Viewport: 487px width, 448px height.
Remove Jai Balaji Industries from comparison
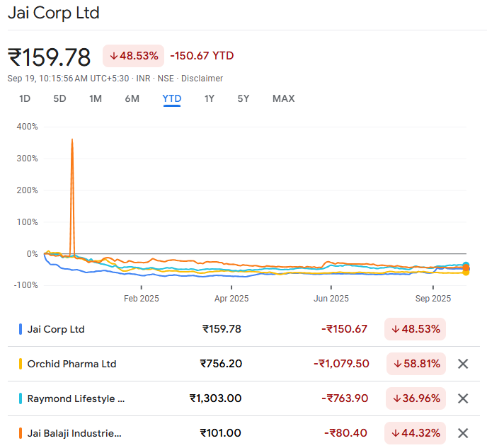coord(463,433)
